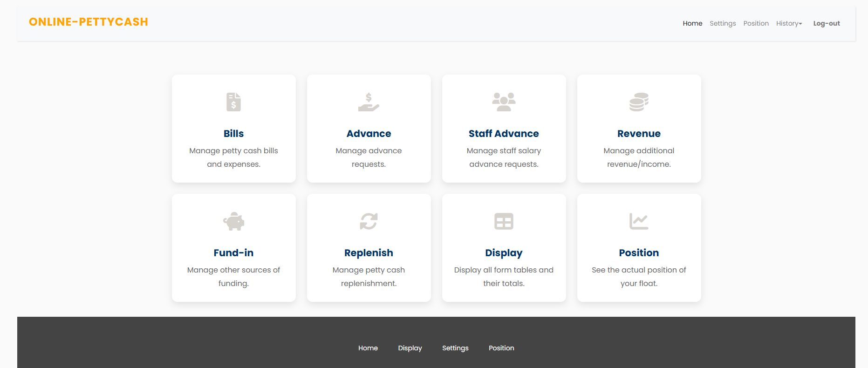
Task: Click the Display table grid icon
Action: (504, 221)
